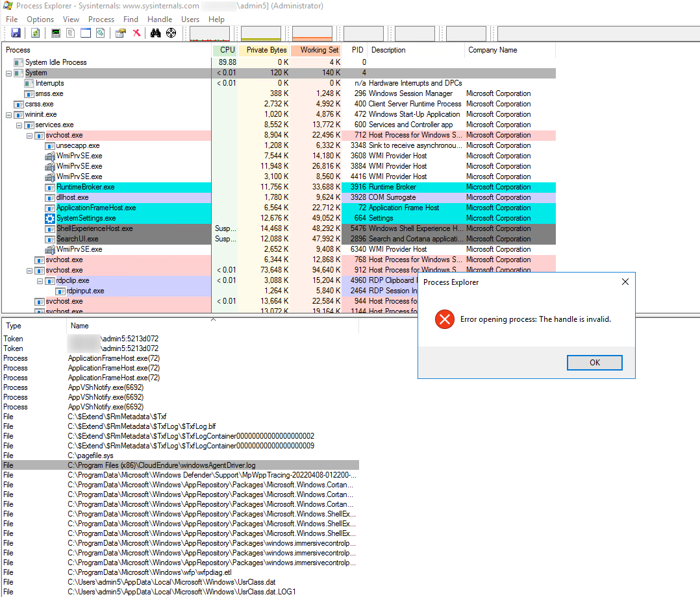Screen dimensions: 700x597
Task: Open the Options menu
Action: 40,19
